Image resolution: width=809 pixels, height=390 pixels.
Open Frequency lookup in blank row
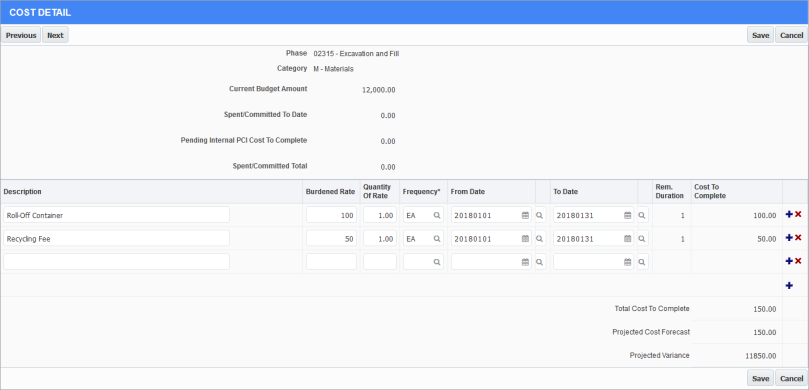437,262
